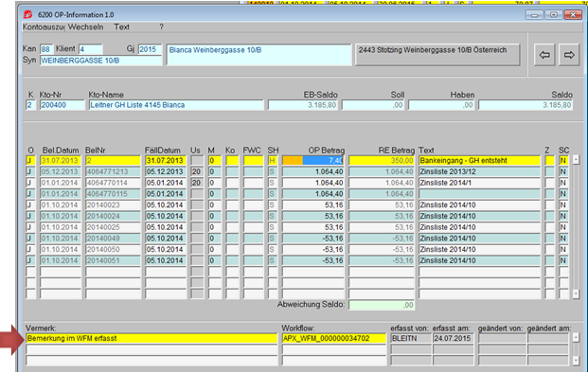Click the Haben field showing ,00

441,105
